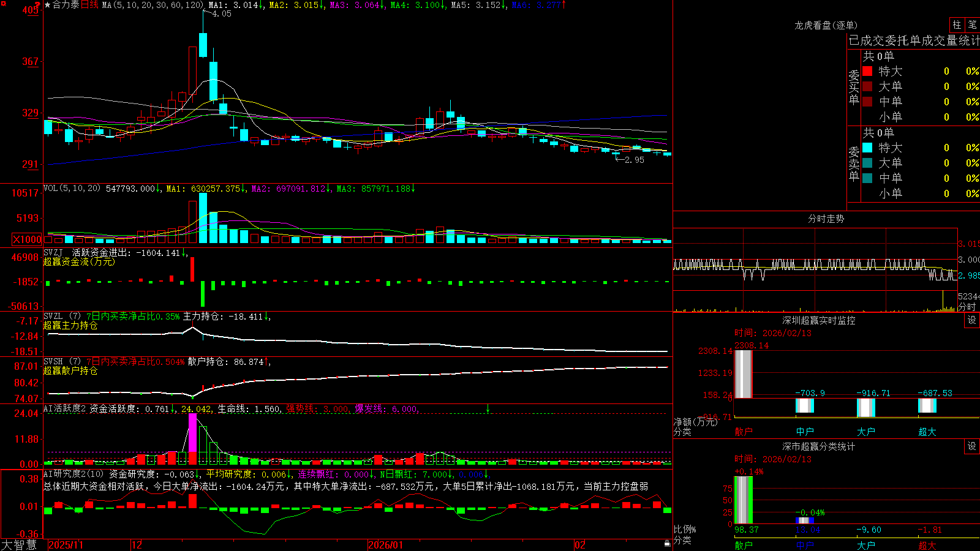The height and width of the screenshot is (551, 980).
Task: Click the 中户 bar labeled -703.9
Action: (805, 405)
